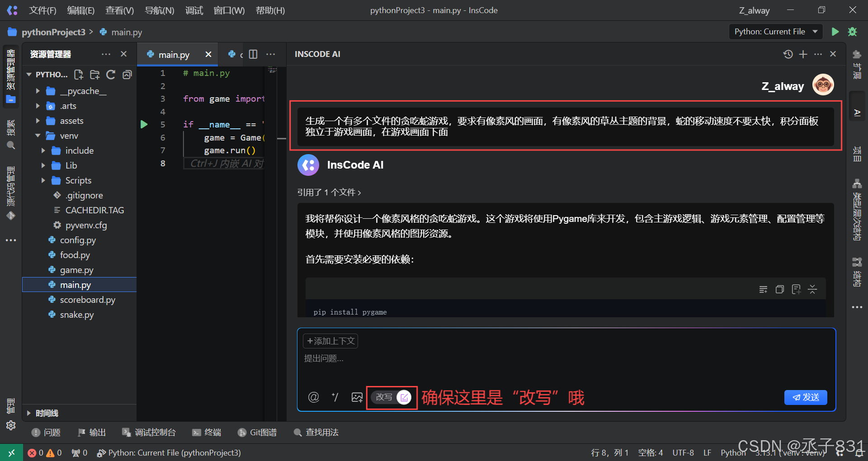Toggle split editor layout icon

(253, 54)
